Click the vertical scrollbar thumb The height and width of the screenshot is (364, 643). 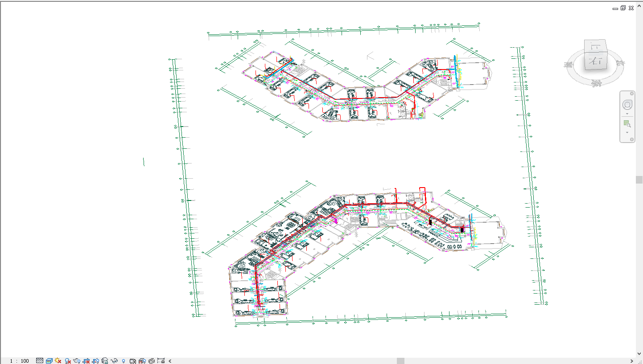point(639,180)
